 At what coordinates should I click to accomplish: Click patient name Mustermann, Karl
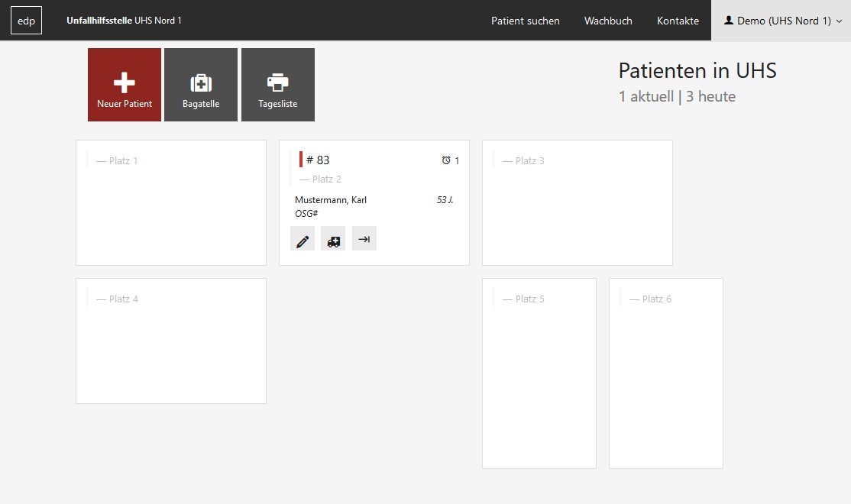click(331, 199)
